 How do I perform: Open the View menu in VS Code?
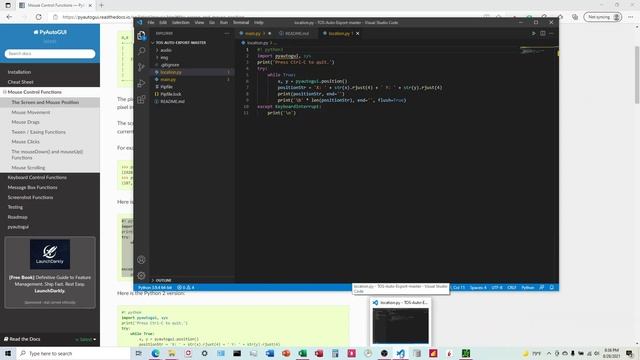point(199,22)
